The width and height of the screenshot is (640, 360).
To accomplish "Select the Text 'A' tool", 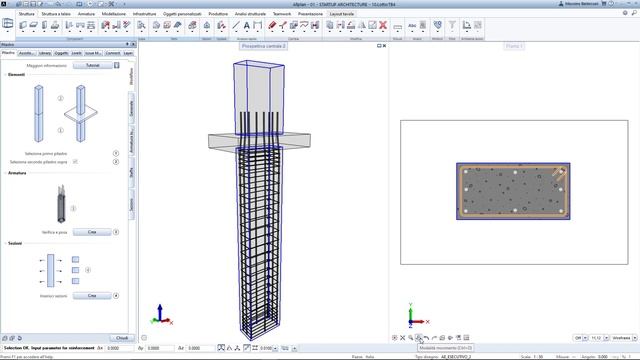I will click(x=247, y=25).
